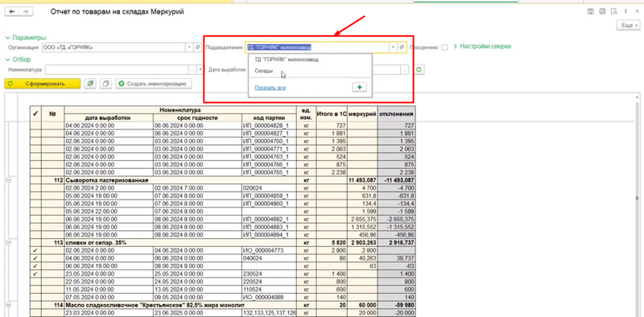Collapse the group 112 Сыворотка пастеризованная
The image size is (644, 317).
(9, 180)
